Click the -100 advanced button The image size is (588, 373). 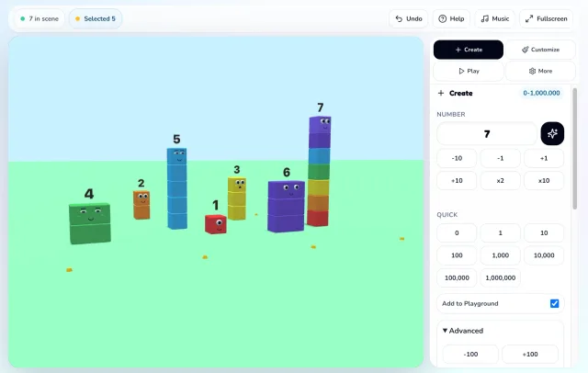(x=470, y=355)
